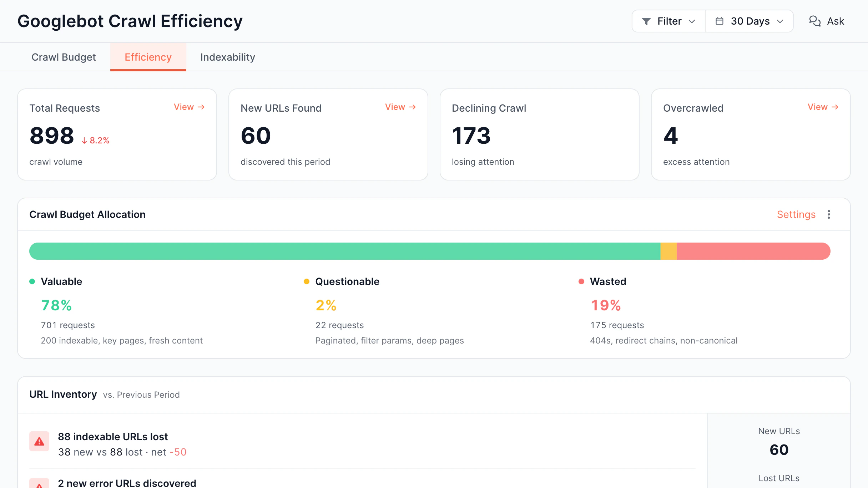Switch to the Crawl Budget tab
Viewport: 868px width, 488px height.
(x=64, y=57)
